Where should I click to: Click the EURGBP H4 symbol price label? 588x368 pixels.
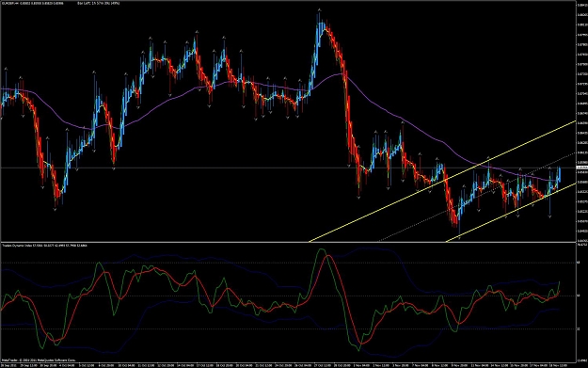click(33, 3)
